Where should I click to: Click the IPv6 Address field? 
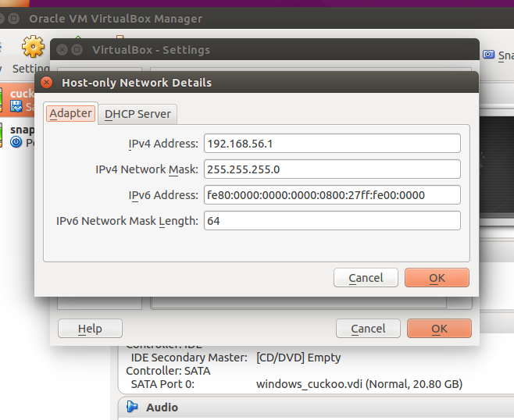pos(332,195)
